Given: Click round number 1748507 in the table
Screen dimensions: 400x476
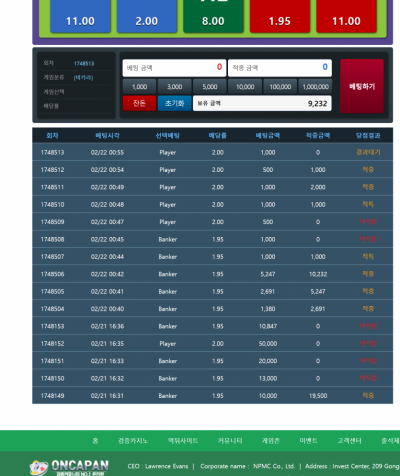Looking at the screenshot, I should click(x=52, y=257).
